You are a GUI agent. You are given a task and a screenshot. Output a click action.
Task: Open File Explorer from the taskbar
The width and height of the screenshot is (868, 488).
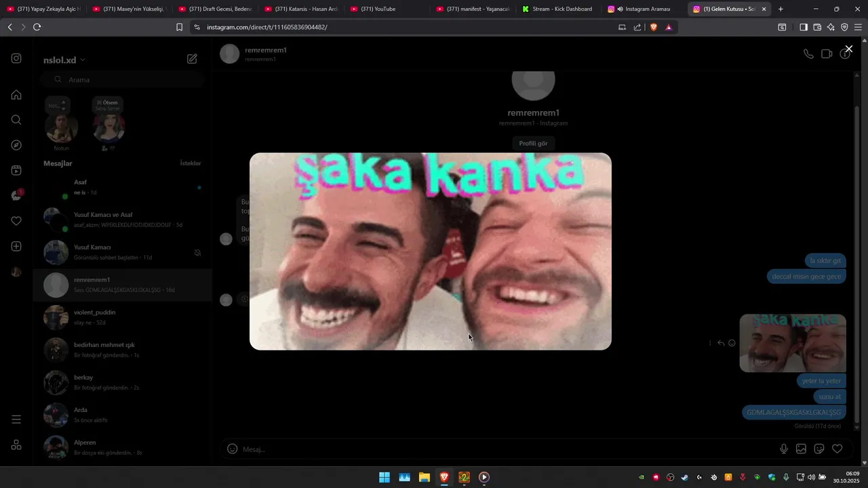point(424,477)
